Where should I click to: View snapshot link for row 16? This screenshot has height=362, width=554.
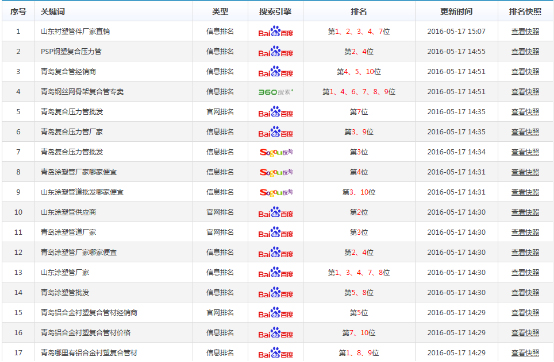tap(525, 333)
